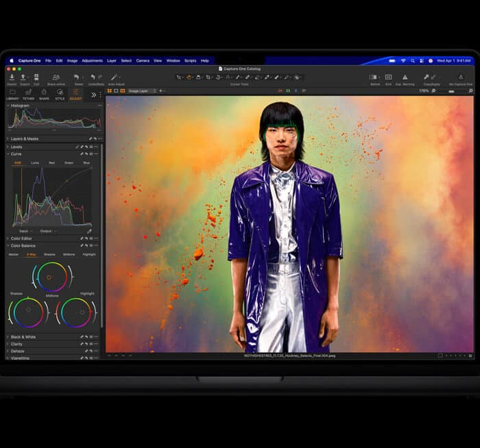
Task: Collapse the Color Balance panel
Action: coord(8,246)
